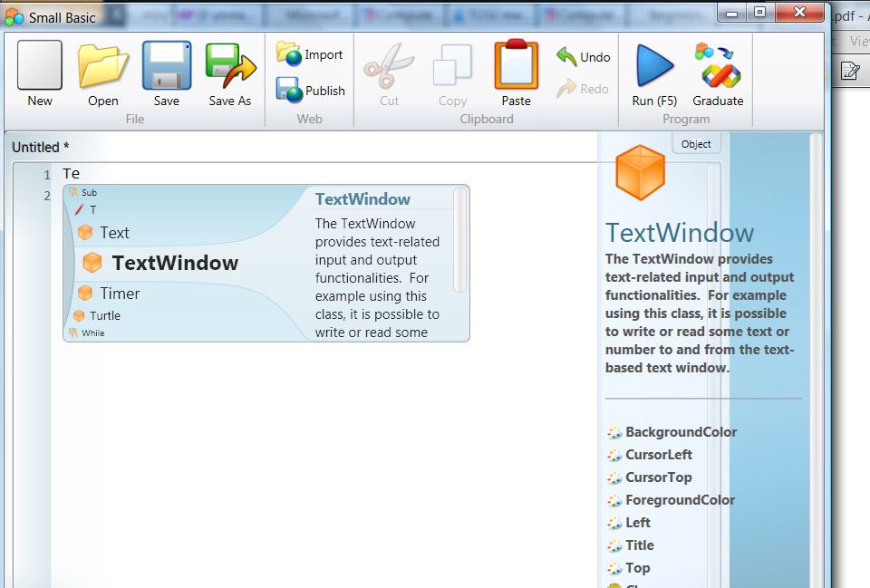The height and width of the screenshot is (588, 870).
Task: Graduate the program to Visual Basic
Action: 718,75
